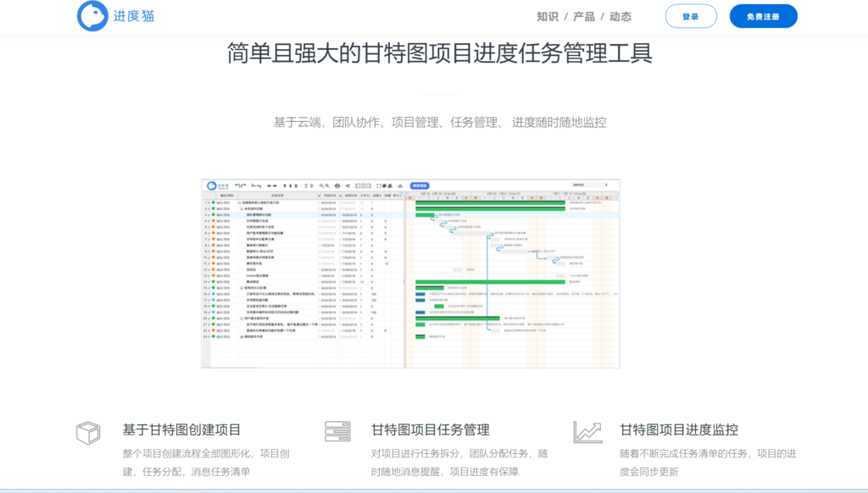Collapse the top-level task tree expander
Screen dimensions: 868x493
pyautogui.click(x=239, y=202)
